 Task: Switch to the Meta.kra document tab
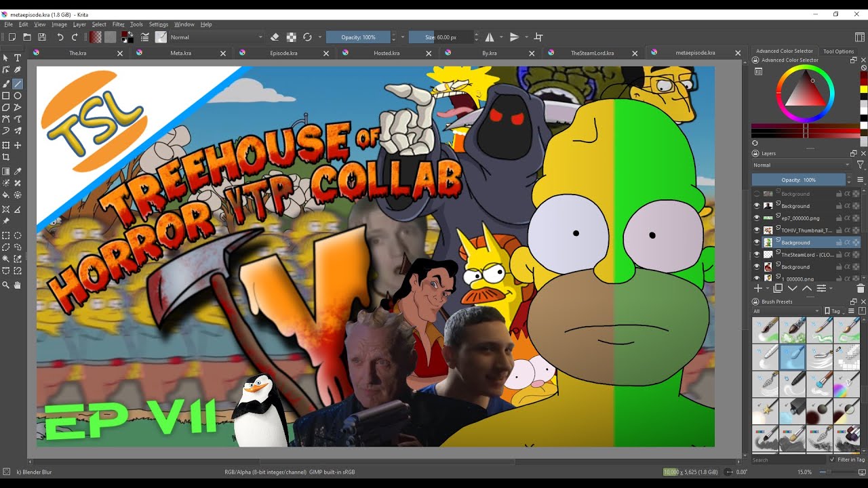point(180,53)
